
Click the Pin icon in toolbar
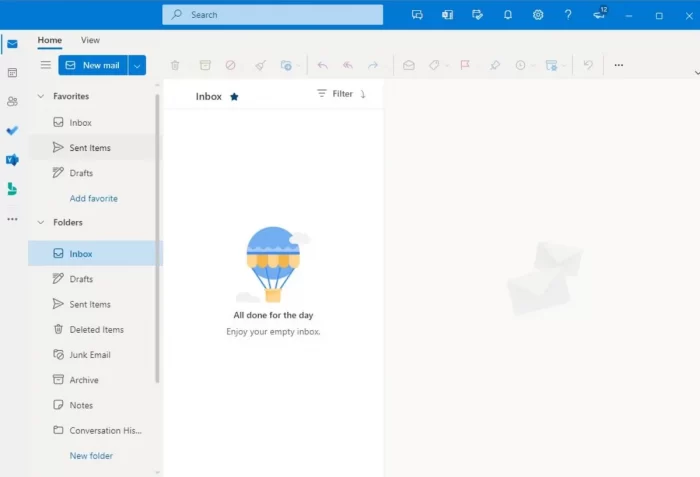tap(495, 65)
